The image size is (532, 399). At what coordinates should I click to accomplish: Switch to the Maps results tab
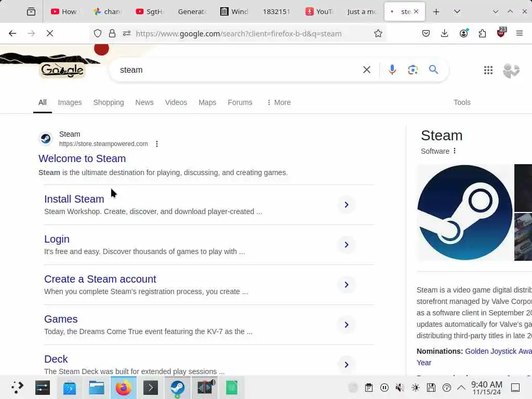click(207, 102)
